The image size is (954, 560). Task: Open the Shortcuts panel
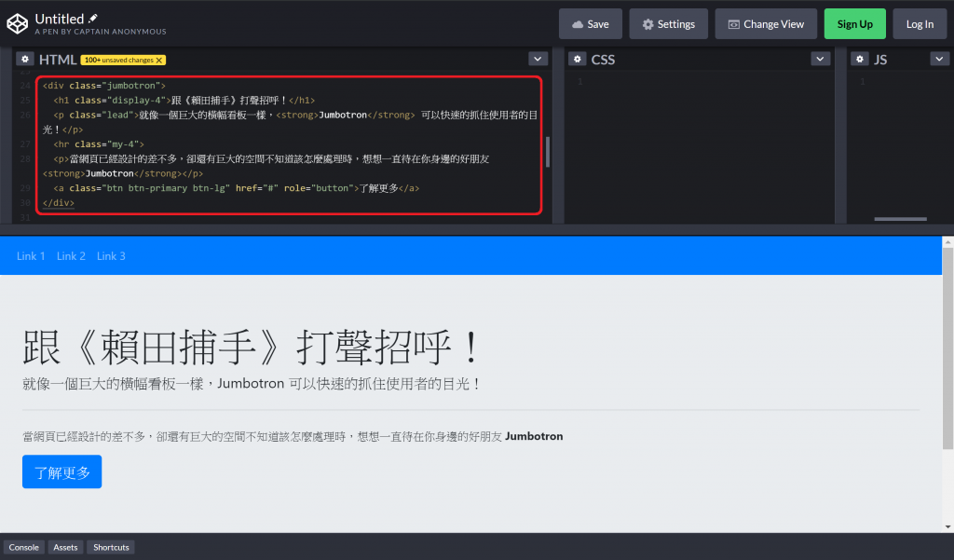coord(111,547)
